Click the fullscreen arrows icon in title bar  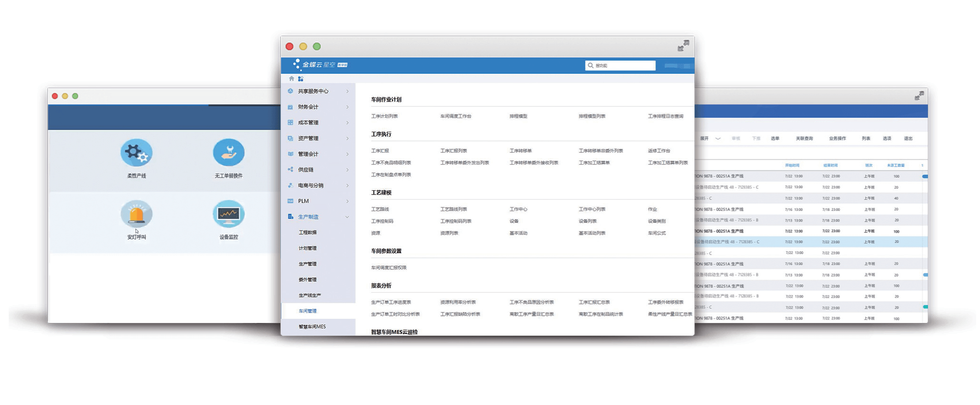683,46
